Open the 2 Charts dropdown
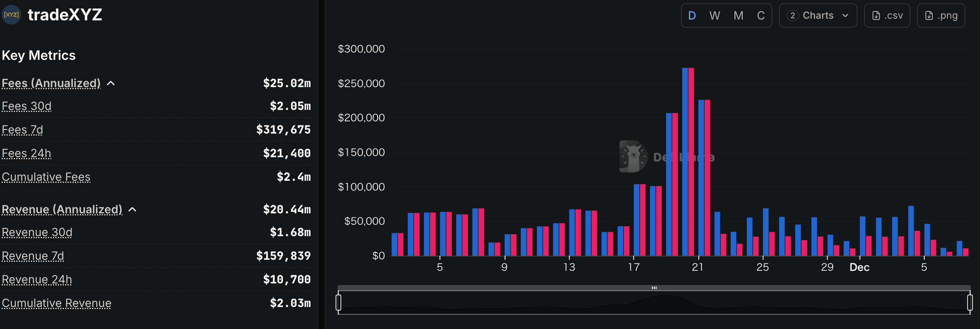 818,15
